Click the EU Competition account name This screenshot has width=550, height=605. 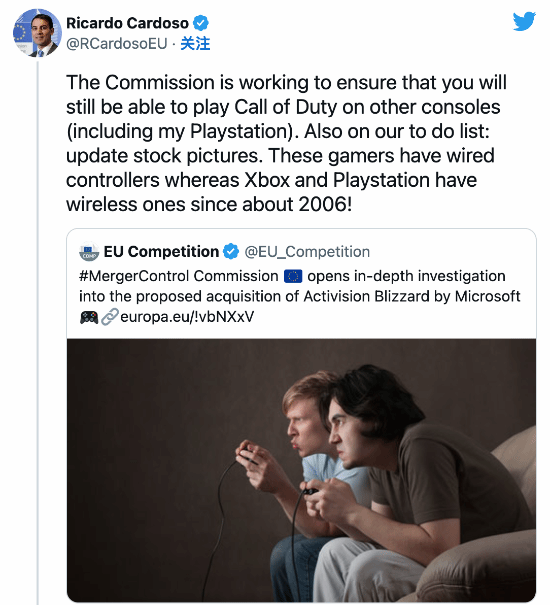[161, 252]
